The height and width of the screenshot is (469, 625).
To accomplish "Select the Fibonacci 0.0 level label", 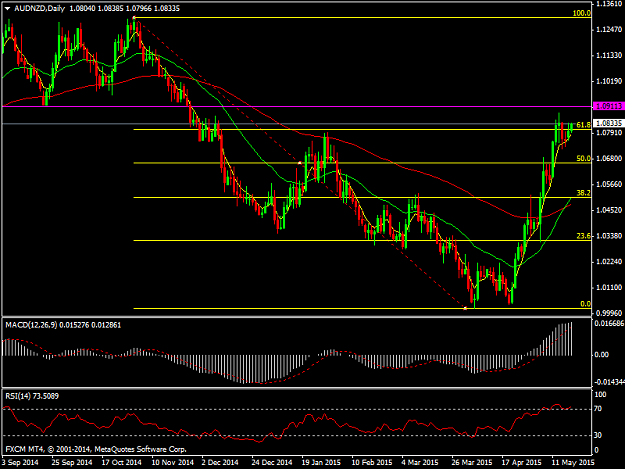I will pyautogui.click(x=585, y=304).
